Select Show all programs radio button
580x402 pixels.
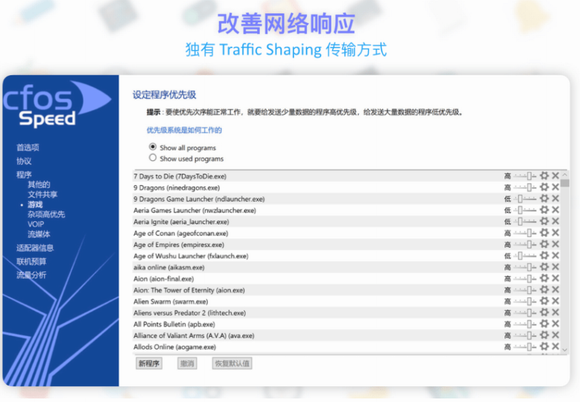[152, 147]
